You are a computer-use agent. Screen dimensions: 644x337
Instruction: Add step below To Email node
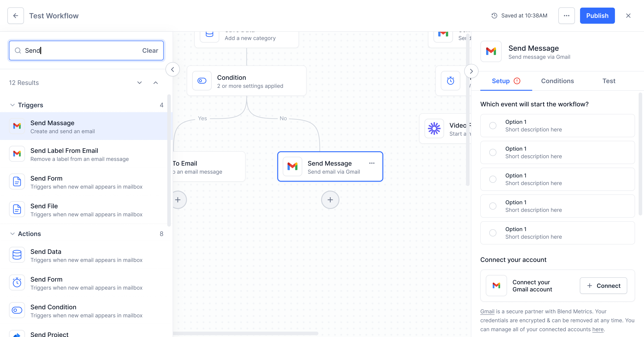point(178,200)
